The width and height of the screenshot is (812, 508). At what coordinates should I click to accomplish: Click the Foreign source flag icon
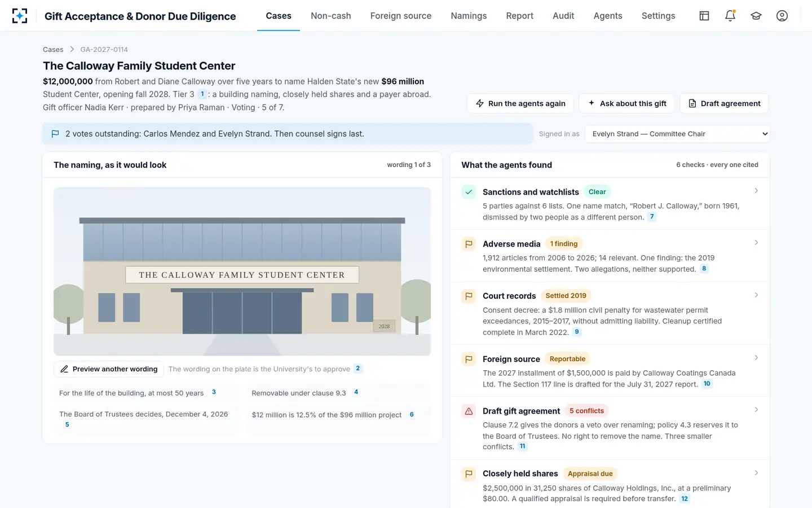tap(469, 359)
